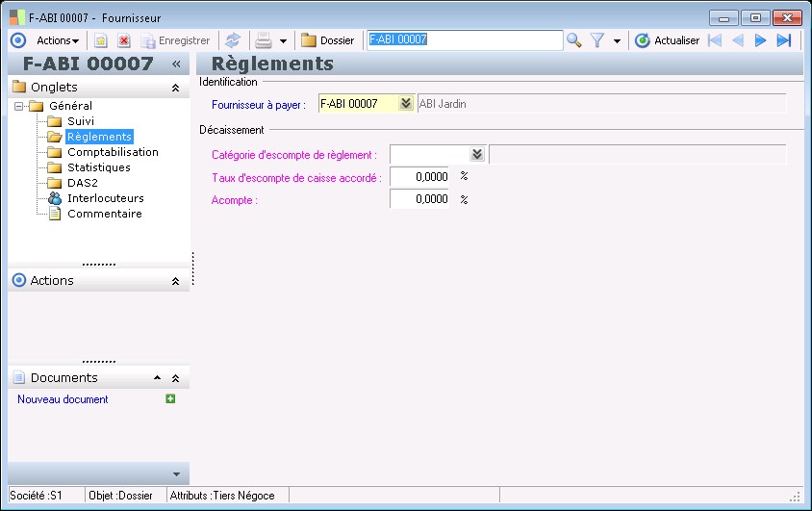Click the Actualiser refresh button

pyautogui.click(x=667, y=40)
